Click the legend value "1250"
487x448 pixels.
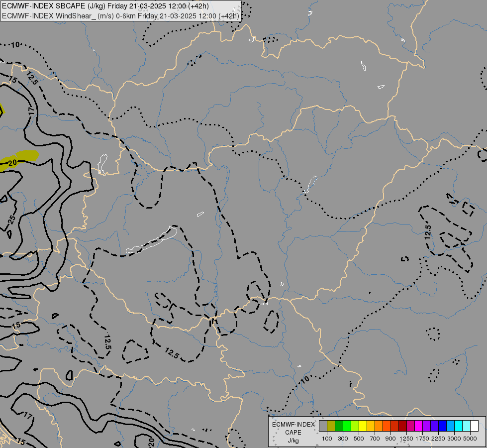[x=406, y=439]
